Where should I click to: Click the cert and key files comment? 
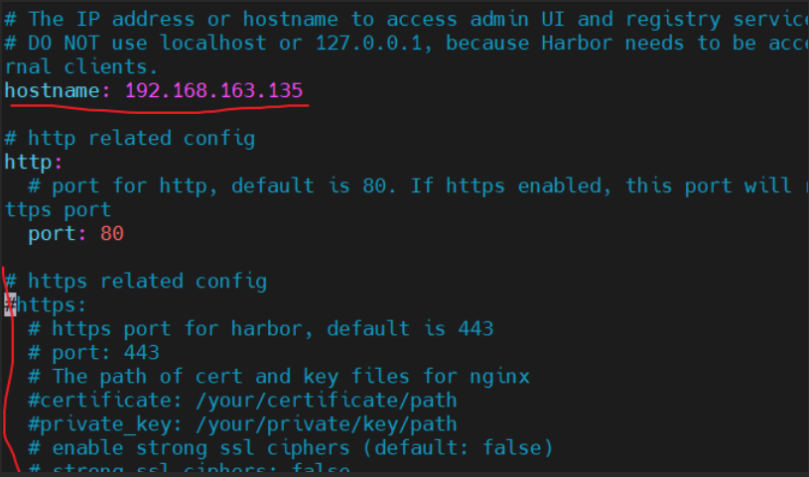[x=278, y=376]
